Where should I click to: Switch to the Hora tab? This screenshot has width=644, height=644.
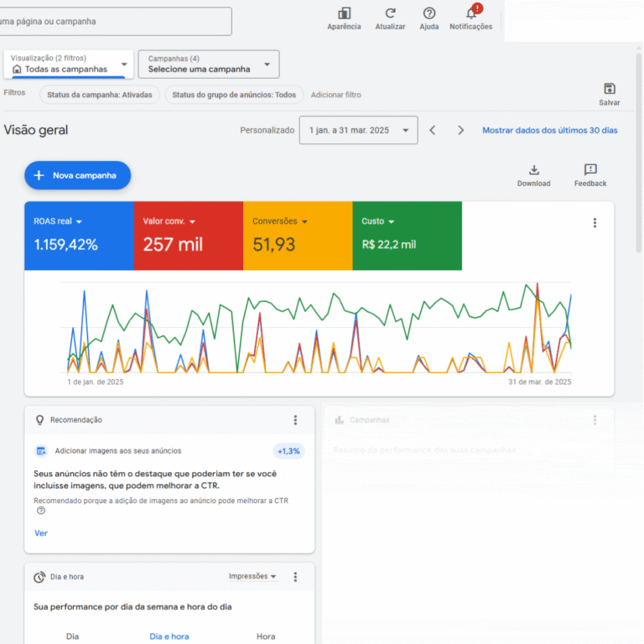point(266,636)
